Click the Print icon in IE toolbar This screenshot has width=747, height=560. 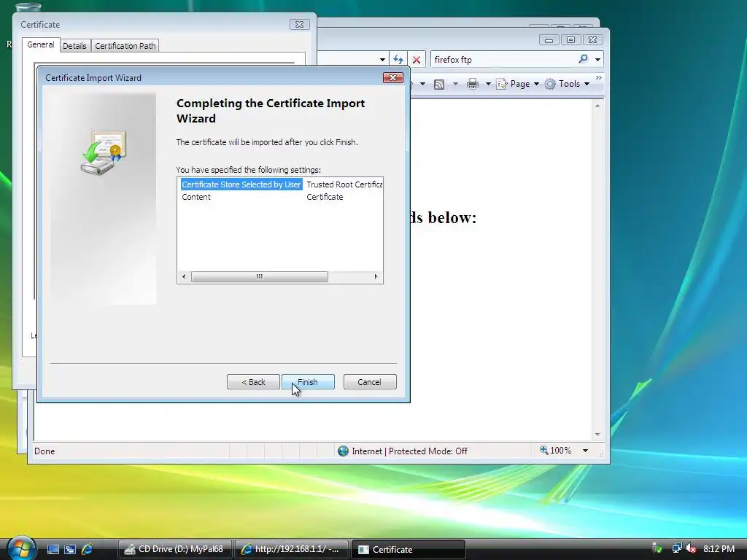tap(473, 85)
